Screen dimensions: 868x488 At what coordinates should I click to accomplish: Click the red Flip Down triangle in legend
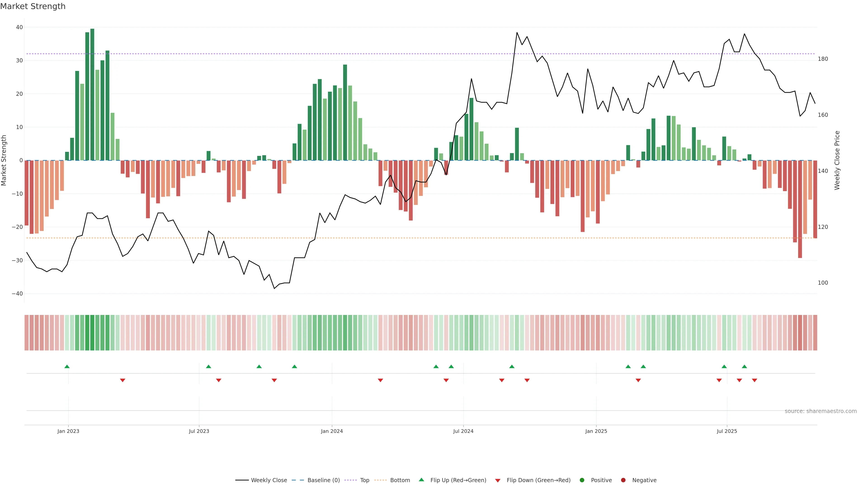tap(498, 481)
